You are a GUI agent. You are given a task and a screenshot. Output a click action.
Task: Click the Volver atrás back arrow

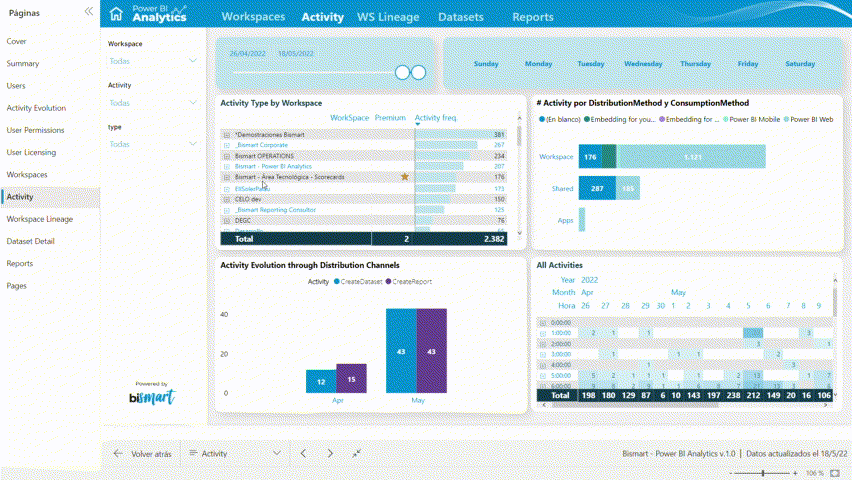pos(118,453)
